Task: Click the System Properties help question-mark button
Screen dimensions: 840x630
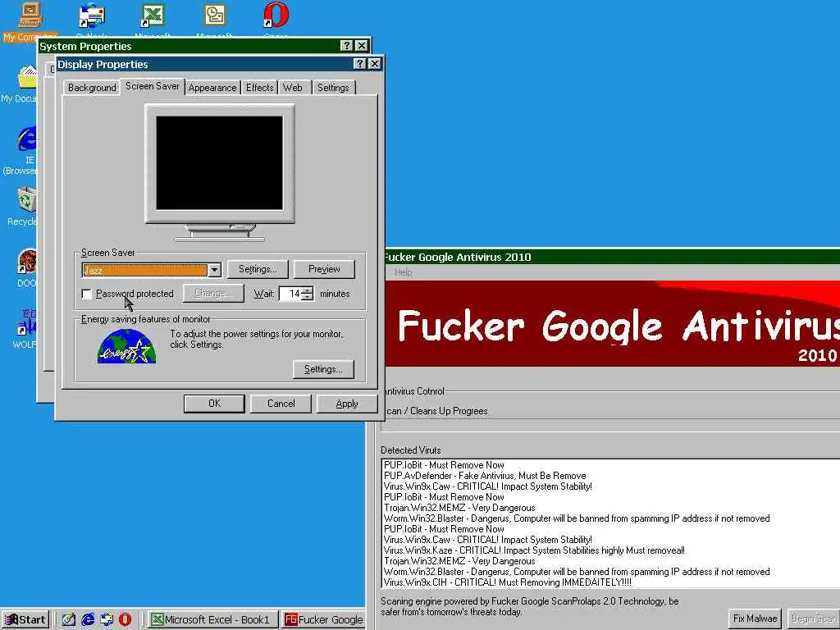Action: 347,46
